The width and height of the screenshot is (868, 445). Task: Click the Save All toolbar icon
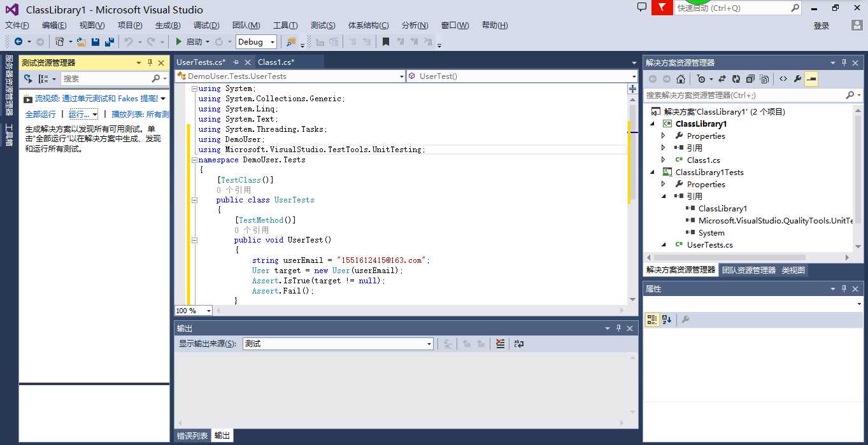(x=110, y=41)
